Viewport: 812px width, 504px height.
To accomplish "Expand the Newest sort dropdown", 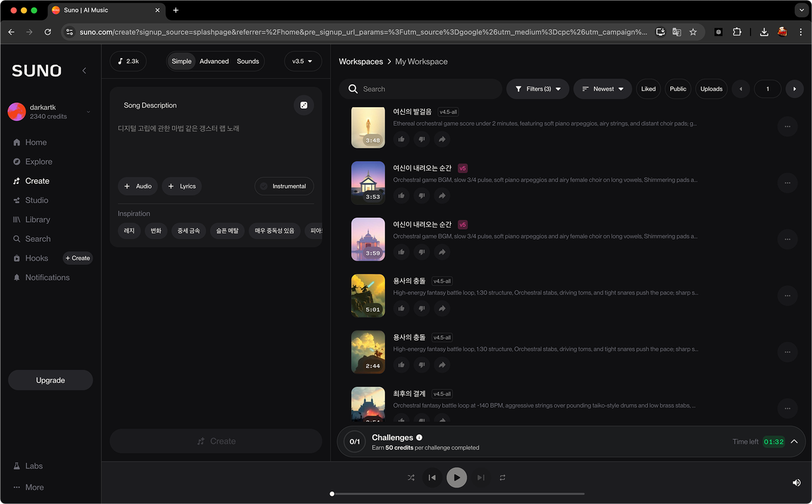I will [x=602, y=89].
